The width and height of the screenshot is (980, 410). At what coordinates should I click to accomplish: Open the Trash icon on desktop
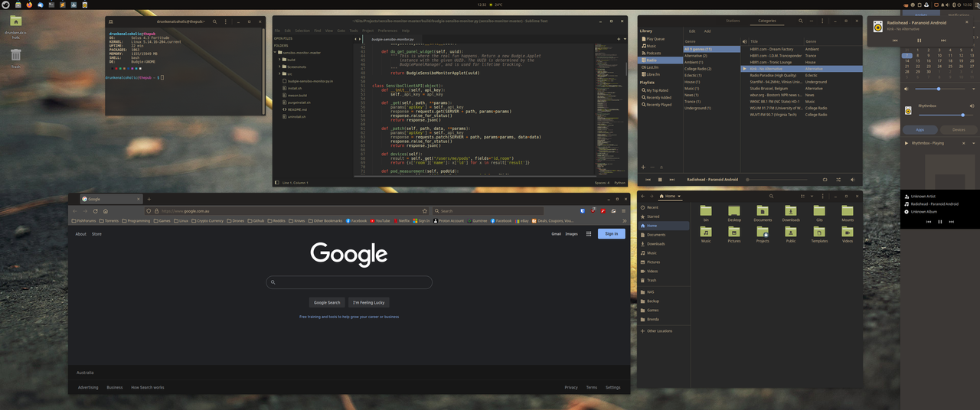(x=16, y=54)
